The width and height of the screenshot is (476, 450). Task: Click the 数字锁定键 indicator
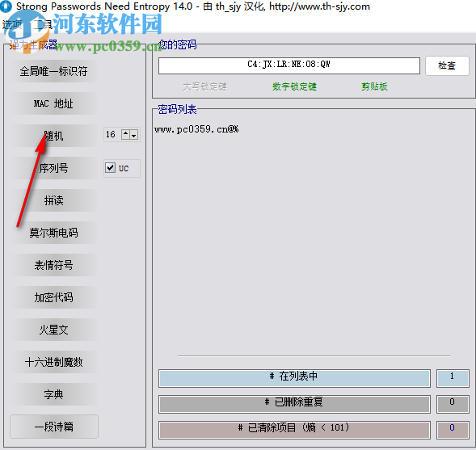coord(294,86)
